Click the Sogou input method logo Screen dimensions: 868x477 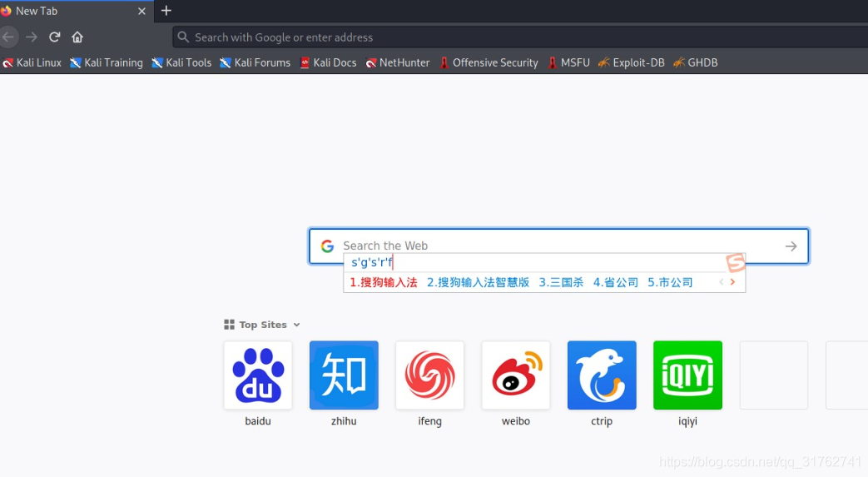736,262
